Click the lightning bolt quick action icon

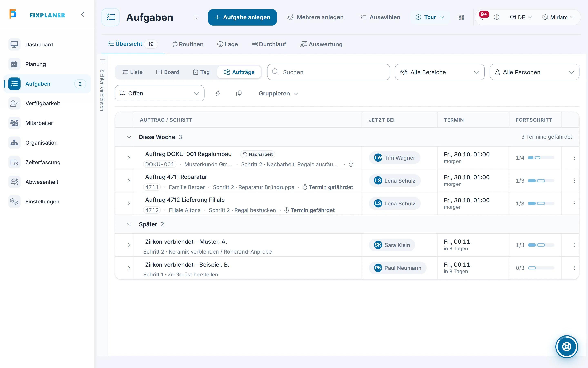pyautogui.click(x=217, y=93)
